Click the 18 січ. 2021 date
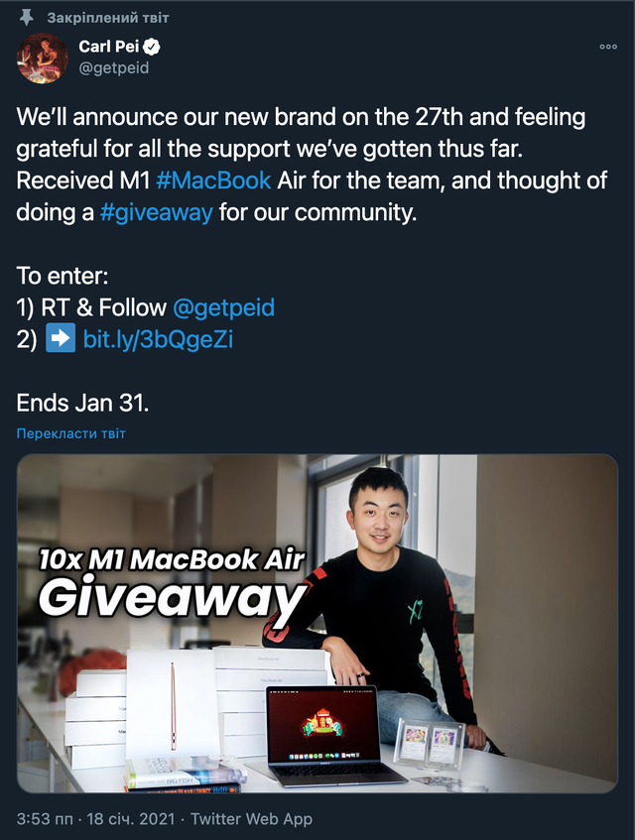The image size is (635, 840). click(x=131, y=819)
